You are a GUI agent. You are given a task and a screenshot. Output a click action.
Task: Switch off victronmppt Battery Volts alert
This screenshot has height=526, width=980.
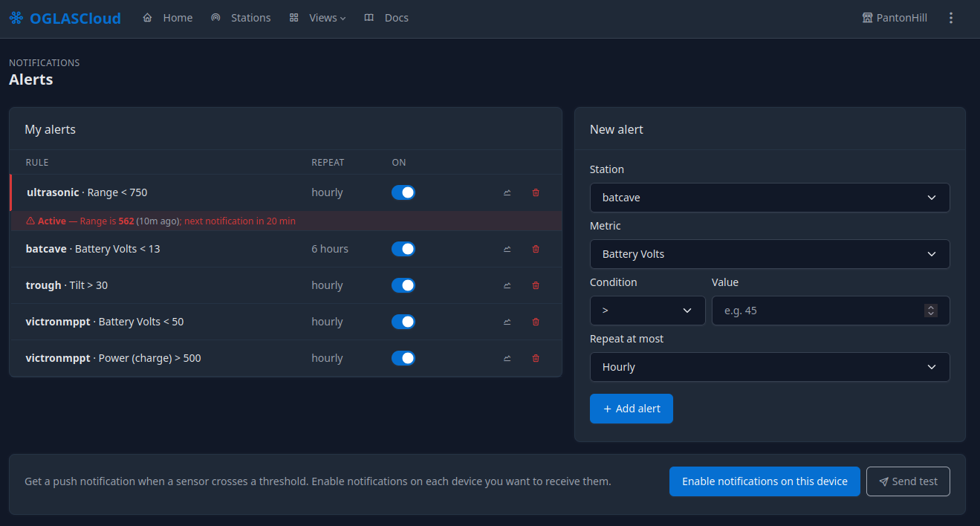pos(403,322)
